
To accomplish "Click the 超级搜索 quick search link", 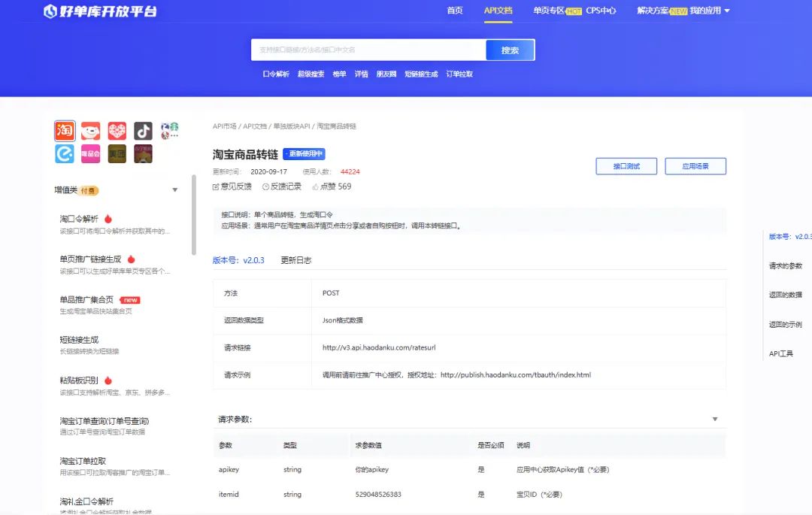I will [311, 74].
